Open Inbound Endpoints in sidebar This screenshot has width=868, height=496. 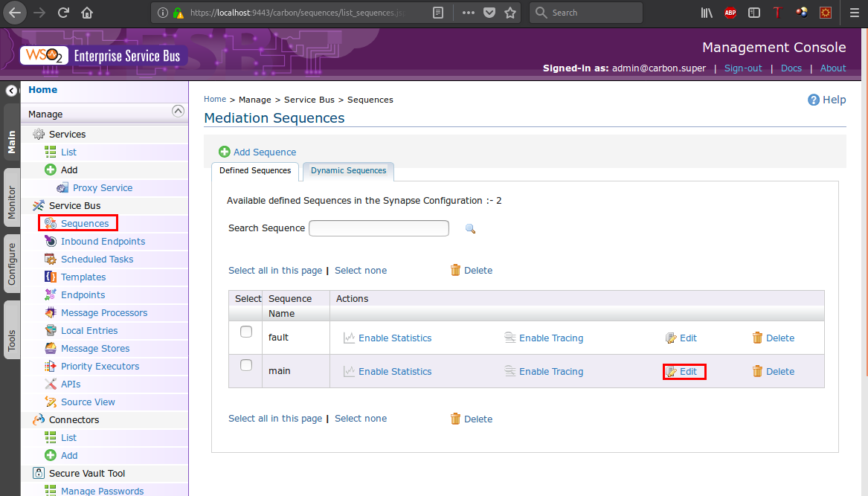[x=103, y=242]
